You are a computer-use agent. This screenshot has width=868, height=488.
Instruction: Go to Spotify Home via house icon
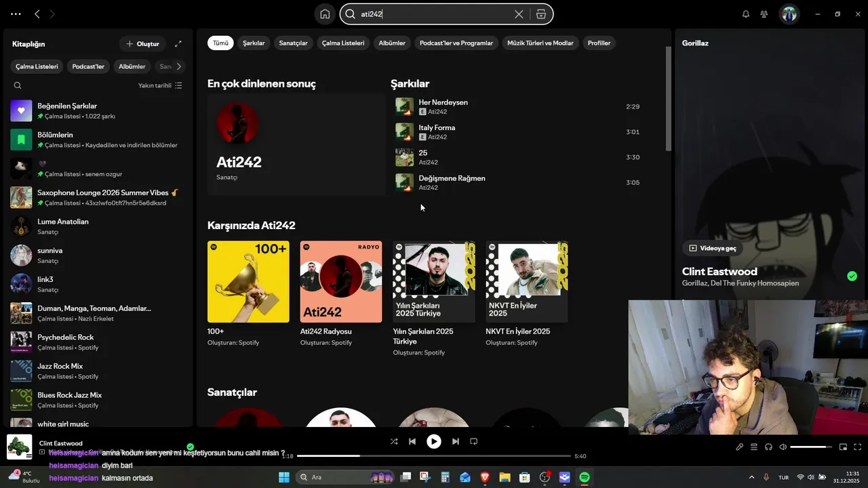click(x=325, y=14)
